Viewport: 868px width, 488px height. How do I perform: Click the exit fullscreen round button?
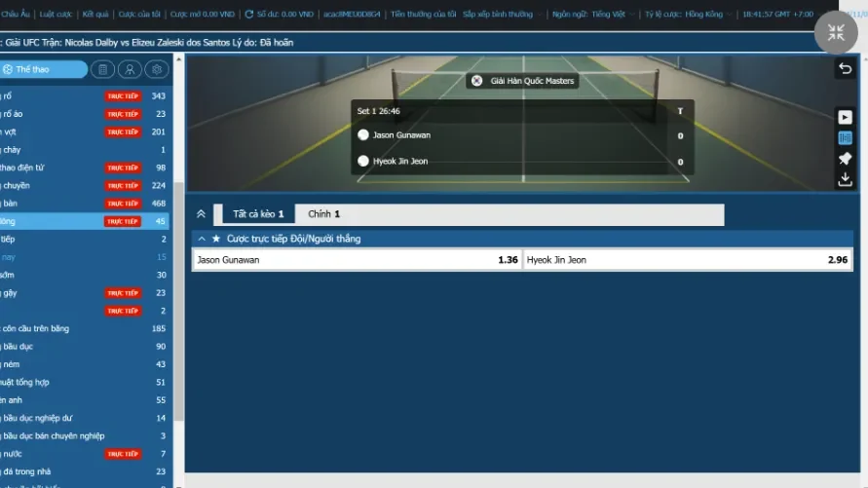(836, 32)
